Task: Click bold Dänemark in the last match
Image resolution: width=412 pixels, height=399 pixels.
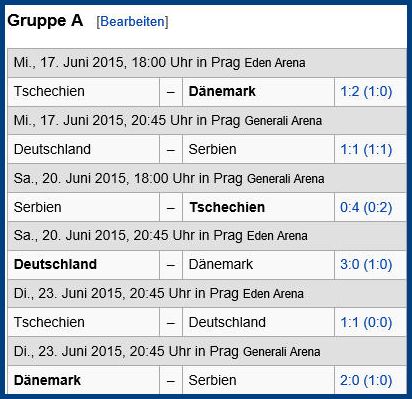Action: [47, 380]
